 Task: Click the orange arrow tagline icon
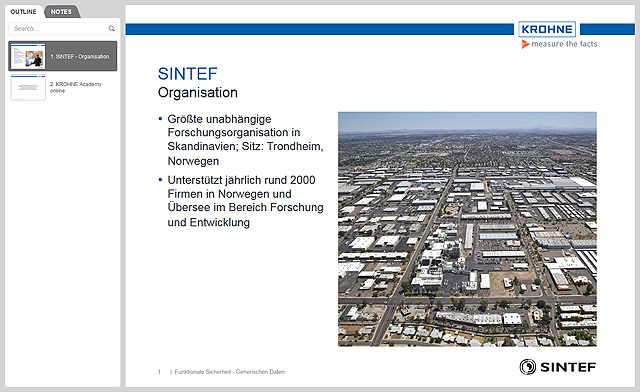tap(525, 44)
